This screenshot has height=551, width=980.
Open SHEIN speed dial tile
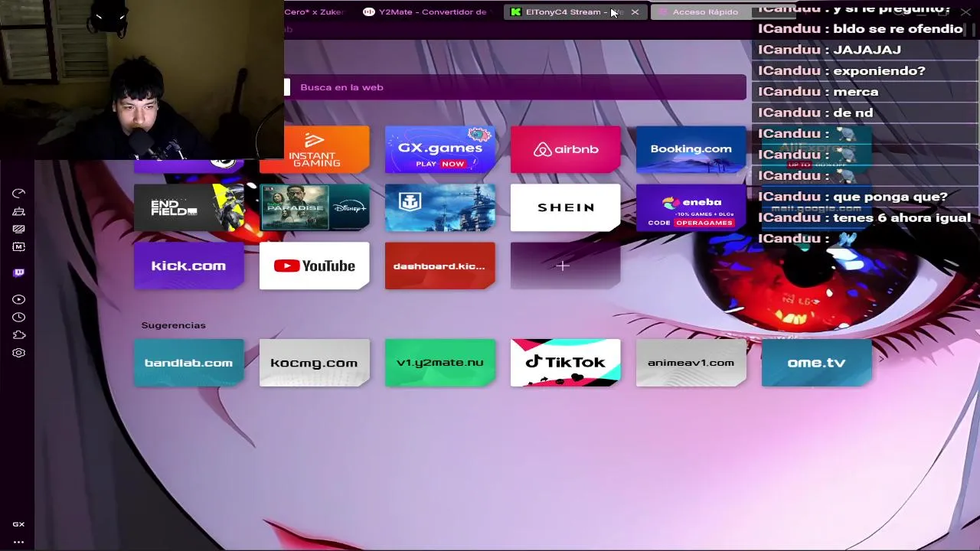[565, 207]
